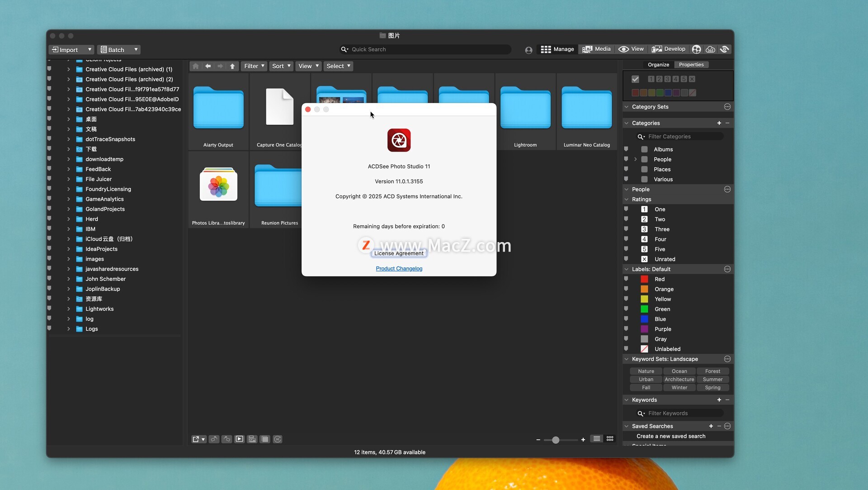Click the License Agreement button
This screenshot has height=490, width=868.
point(399,253)
